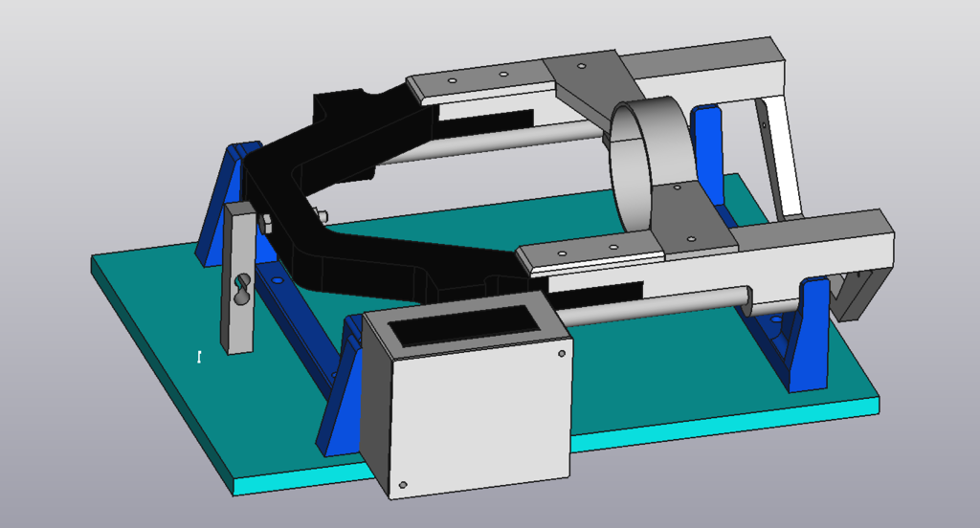980x528 pixels.
Task: Click the blue bracket behind the ring
Action: tap(708, 143)
